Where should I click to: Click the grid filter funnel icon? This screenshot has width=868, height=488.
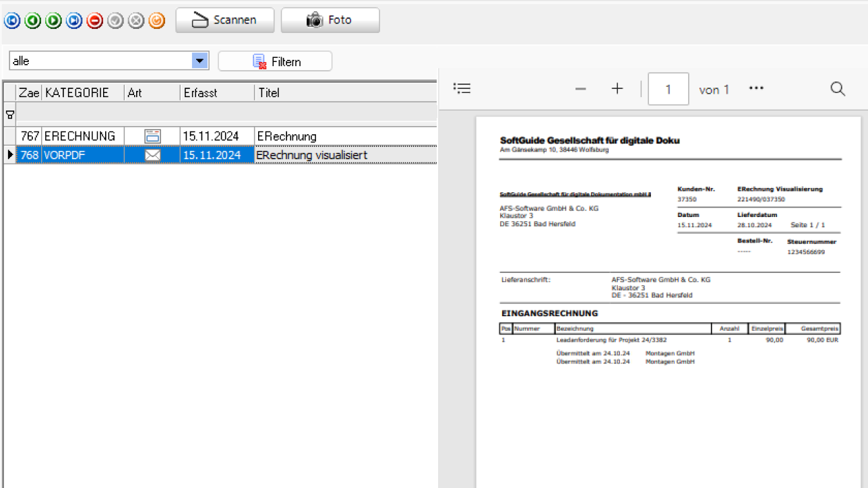point(9,115)
